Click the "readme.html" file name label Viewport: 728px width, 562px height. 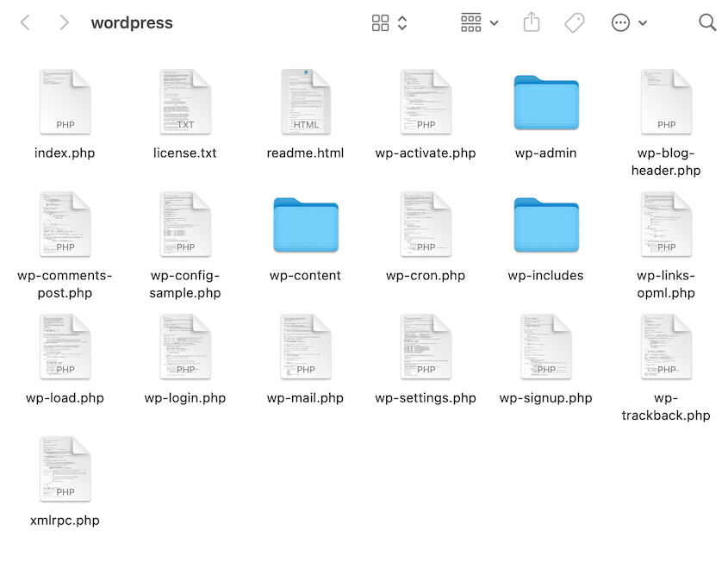(305, 153)
